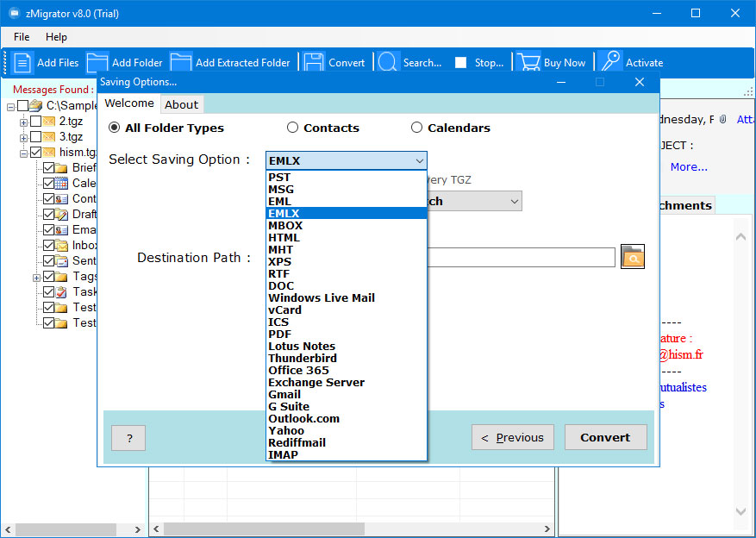Select Thunderbird in the saving options list
Image resolution: width=756 pixels, height=538 pixels.
click(347, 358)
